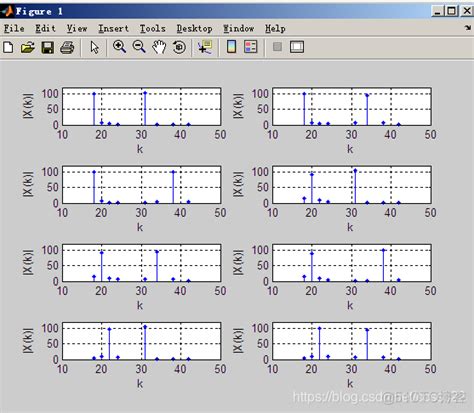Select the top-left stem plot axes
The image size is (474, 413).
coord(141,107)
